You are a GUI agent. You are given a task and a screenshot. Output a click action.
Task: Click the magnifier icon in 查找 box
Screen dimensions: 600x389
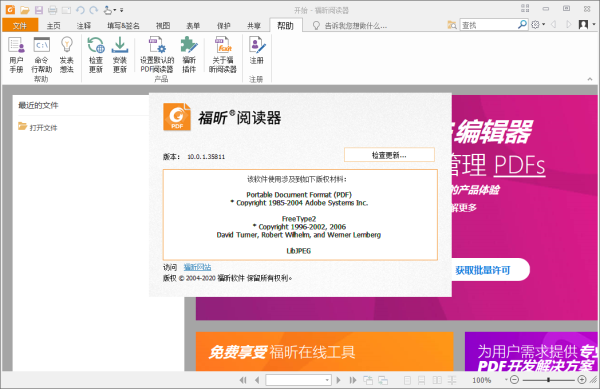(522, 24)
